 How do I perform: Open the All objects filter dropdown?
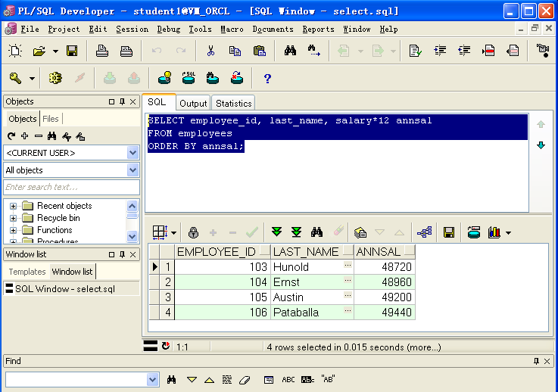point(132,170)
